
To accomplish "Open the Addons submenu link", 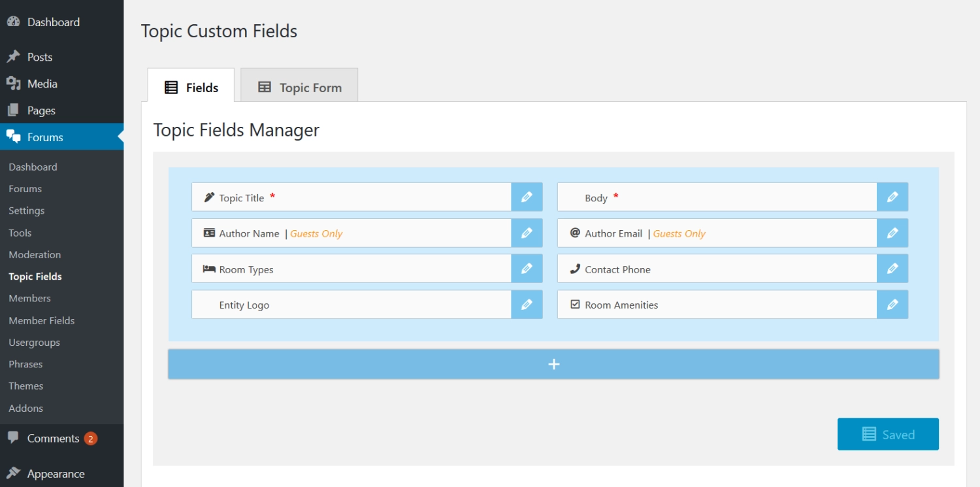I will click(x=25, y=408).
